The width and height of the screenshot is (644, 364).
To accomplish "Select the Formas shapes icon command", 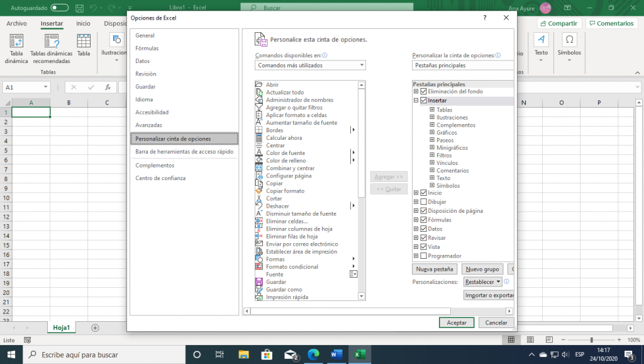I will pos(258,259).
